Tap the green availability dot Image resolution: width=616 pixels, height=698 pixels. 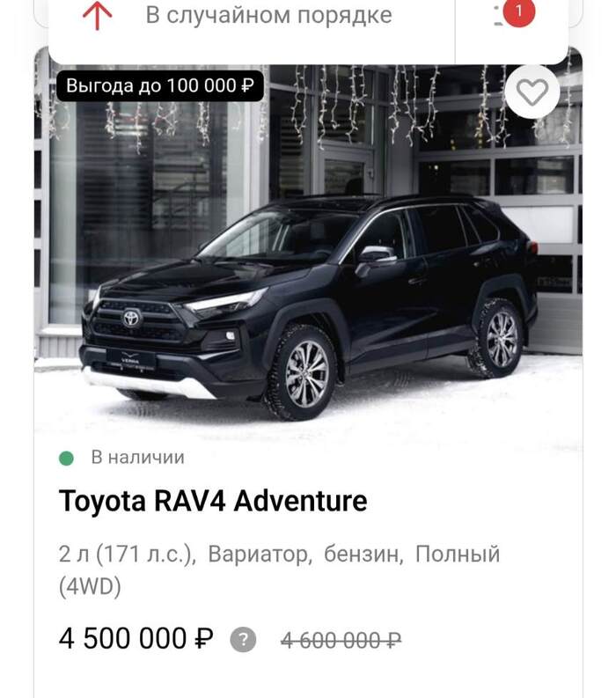tap(66, 458)
